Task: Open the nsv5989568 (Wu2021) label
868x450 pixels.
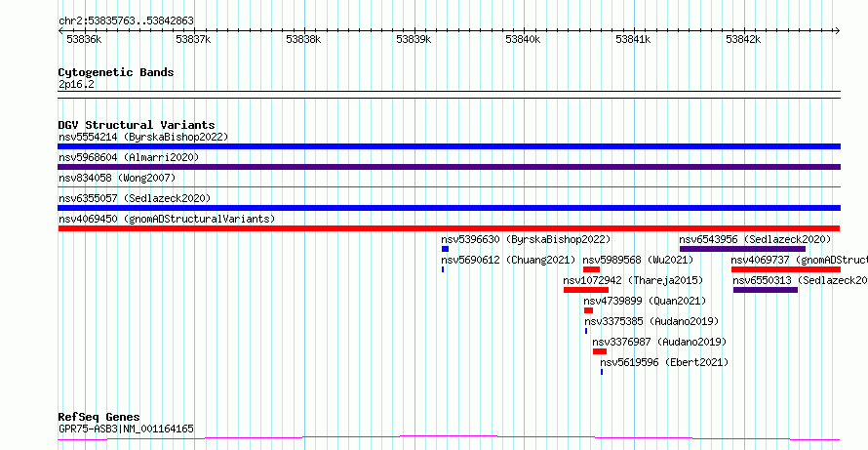Action: point(638,260)
